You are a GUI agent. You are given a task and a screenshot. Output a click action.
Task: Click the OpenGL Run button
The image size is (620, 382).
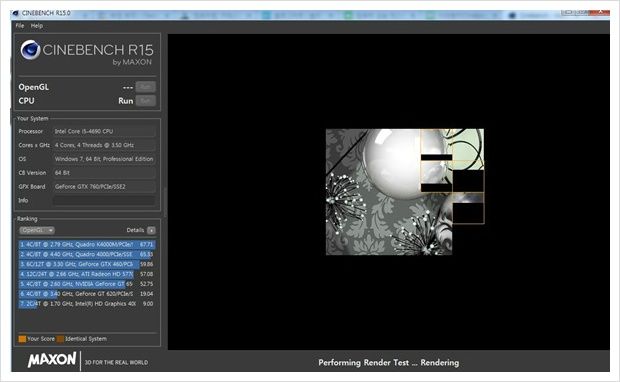point(146,87)
